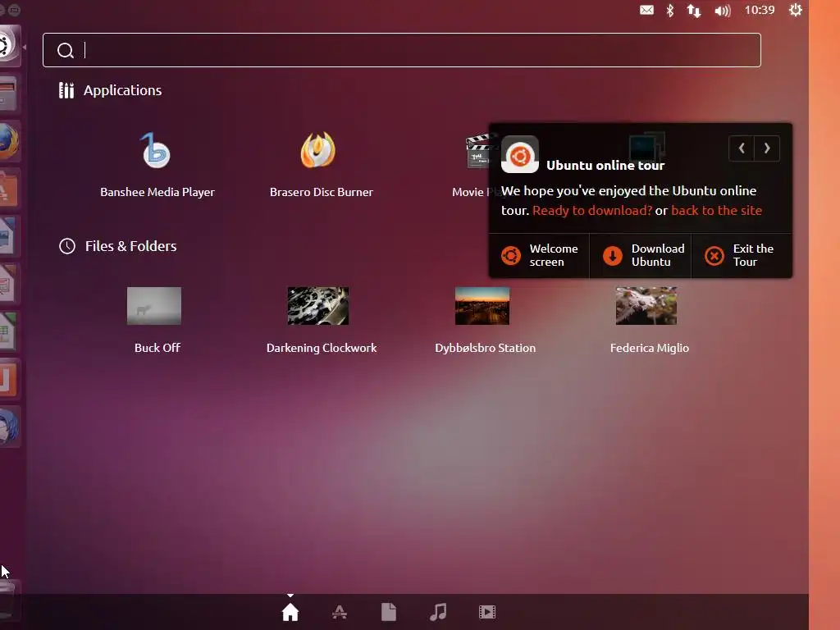
Task: Click the Ubuntu Dash launcher button
Action: 8,46
